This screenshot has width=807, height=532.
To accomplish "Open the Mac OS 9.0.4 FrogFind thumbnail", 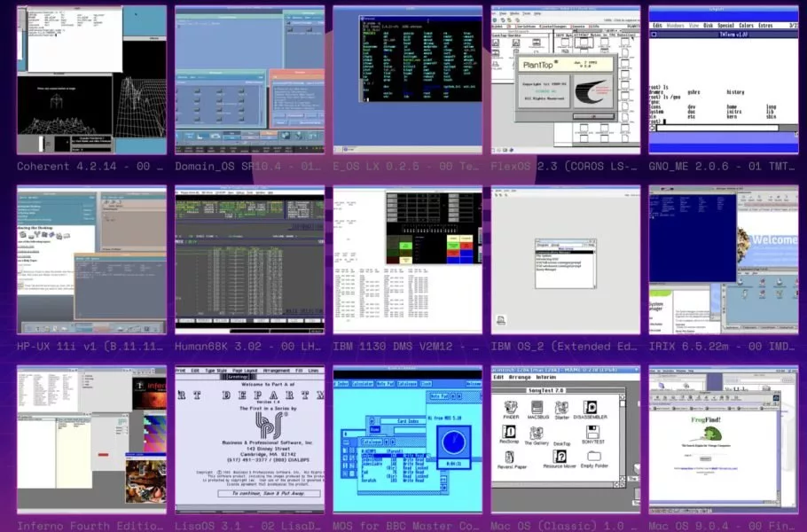I will click(724, 440).
